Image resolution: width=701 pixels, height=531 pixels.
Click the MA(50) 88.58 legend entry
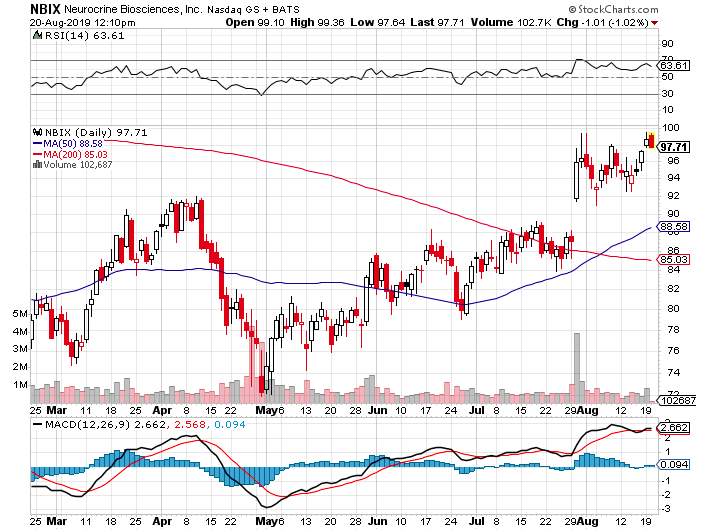point(73,143)
